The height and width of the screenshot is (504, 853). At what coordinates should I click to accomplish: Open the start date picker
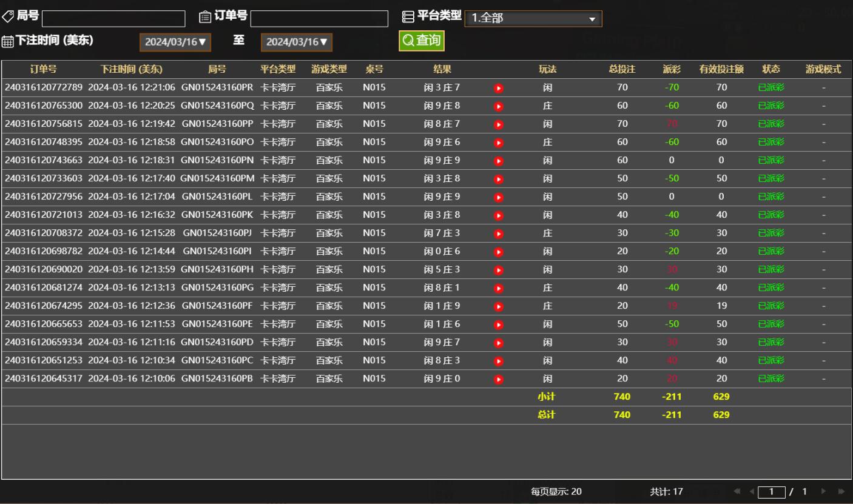[x=175, y=42]
